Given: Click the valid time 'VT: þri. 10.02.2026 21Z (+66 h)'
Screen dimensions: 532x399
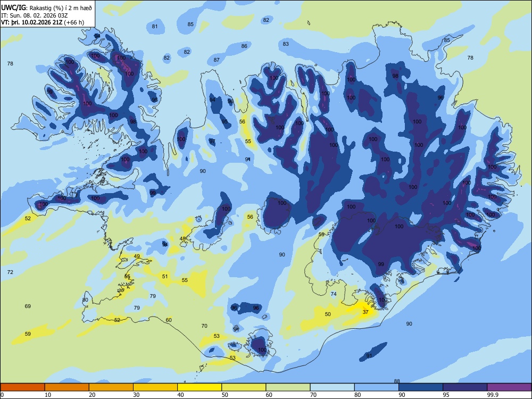Looking at the screenshot, I should (43, 22).
